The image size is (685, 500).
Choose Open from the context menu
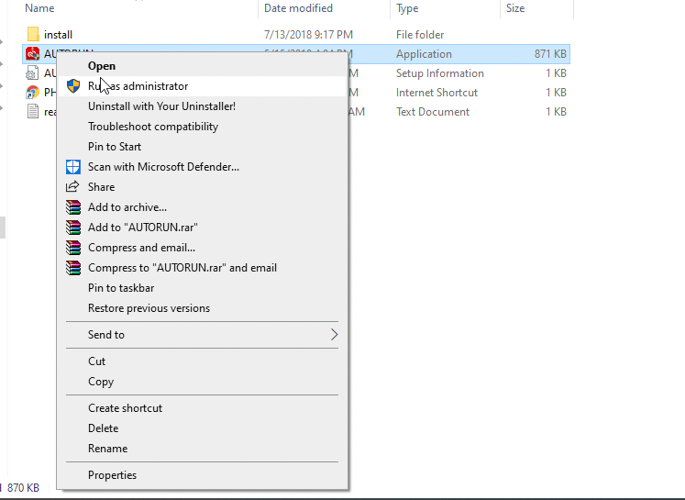(101, 66)
